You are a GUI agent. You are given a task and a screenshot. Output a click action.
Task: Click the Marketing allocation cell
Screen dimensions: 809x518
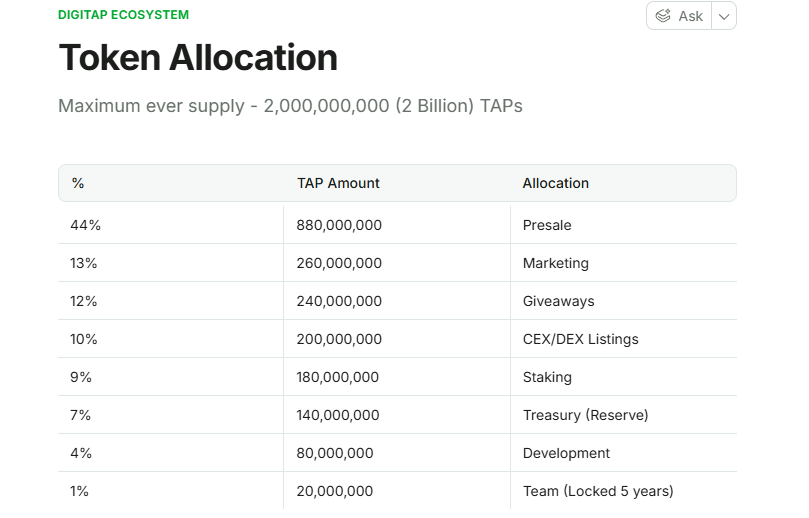[x=555, y=263]
